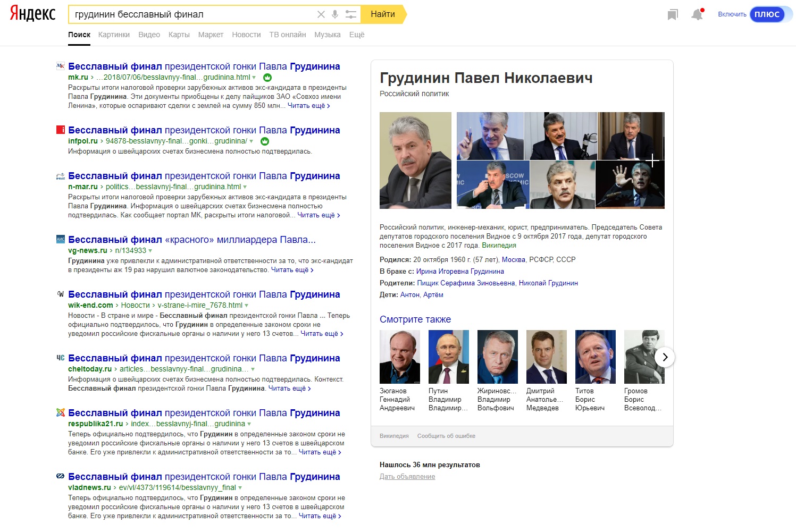This screenshot has height=532, width=796.
Task: Click the Найти search button
Action: (383, 14)
